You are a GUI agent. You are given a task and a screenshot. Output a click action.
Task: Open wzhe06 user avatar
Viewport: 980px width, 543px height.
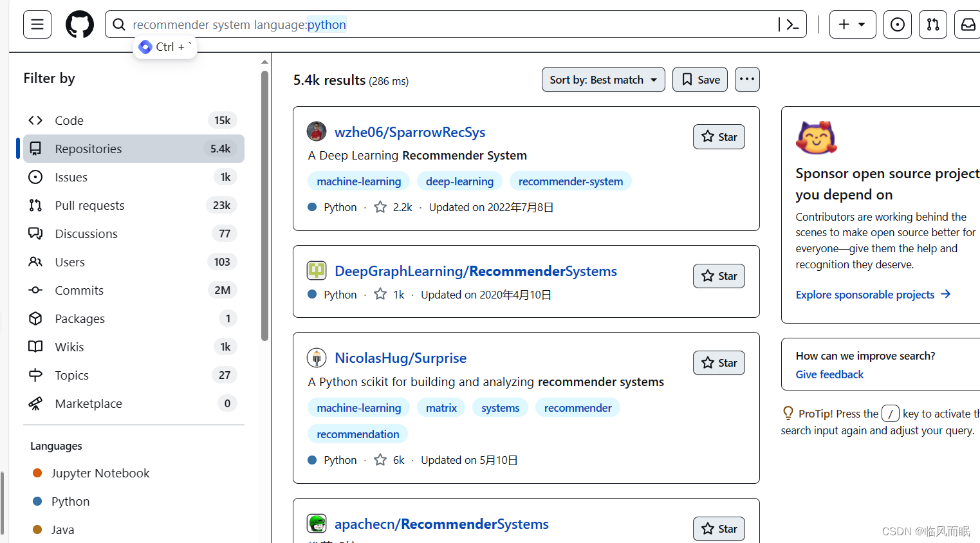[317, 131]
